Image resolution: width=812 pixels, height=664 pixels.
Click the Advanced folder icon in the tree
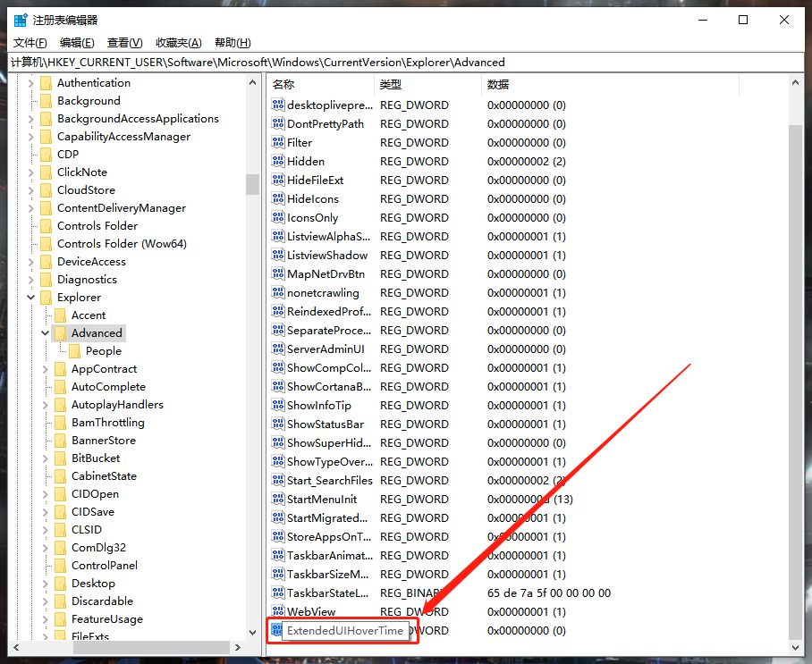59,332
